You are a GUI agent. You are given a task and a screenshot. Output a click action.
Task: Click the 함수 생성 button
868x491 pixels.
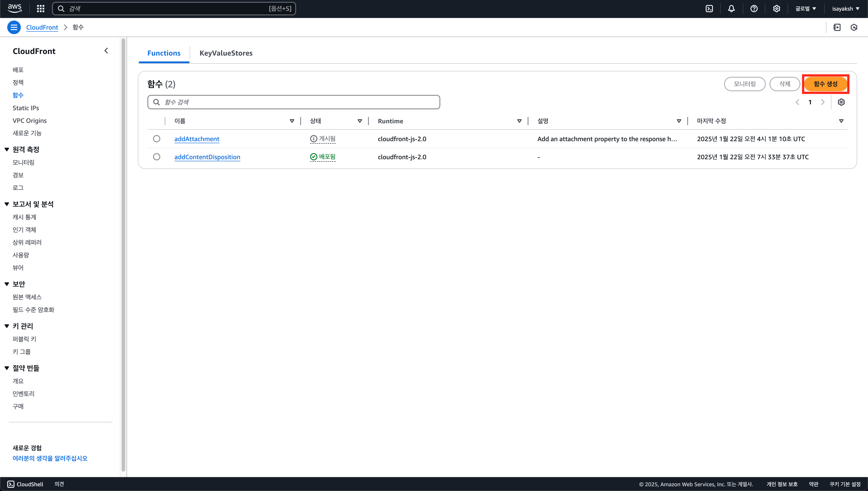826,84
